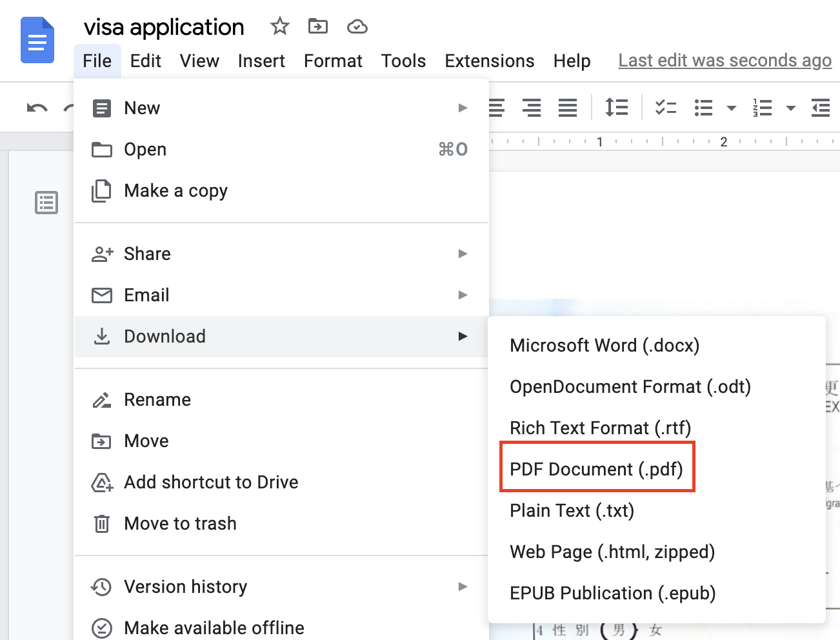Expand the Version history submenu

(281, 586)
